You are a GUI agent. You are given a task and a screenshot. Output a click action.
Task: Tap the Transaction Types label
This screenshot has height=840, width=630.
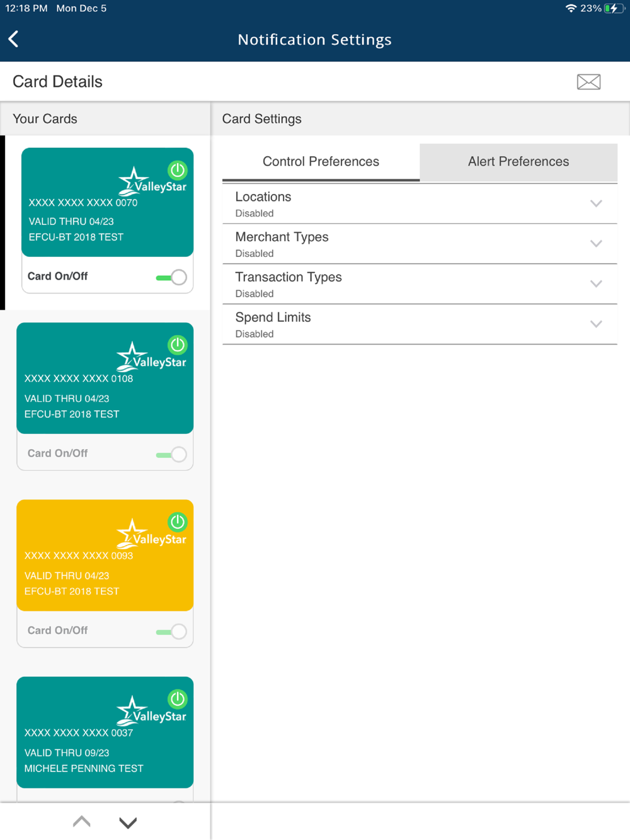[289, 278]
